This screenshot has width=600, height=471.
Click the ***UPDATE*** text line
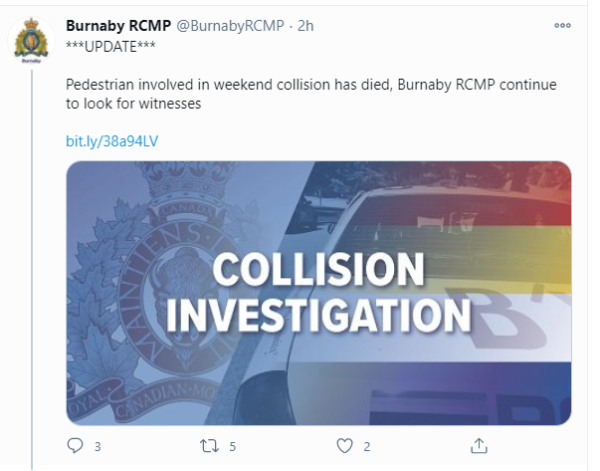(x=108, y=46)
